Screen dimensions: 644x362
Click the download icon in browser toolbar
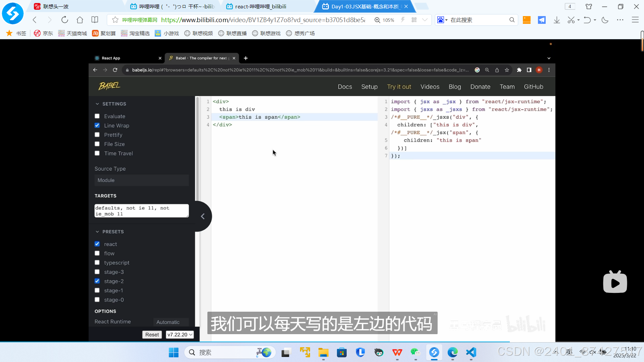click(x=557, y=20)
